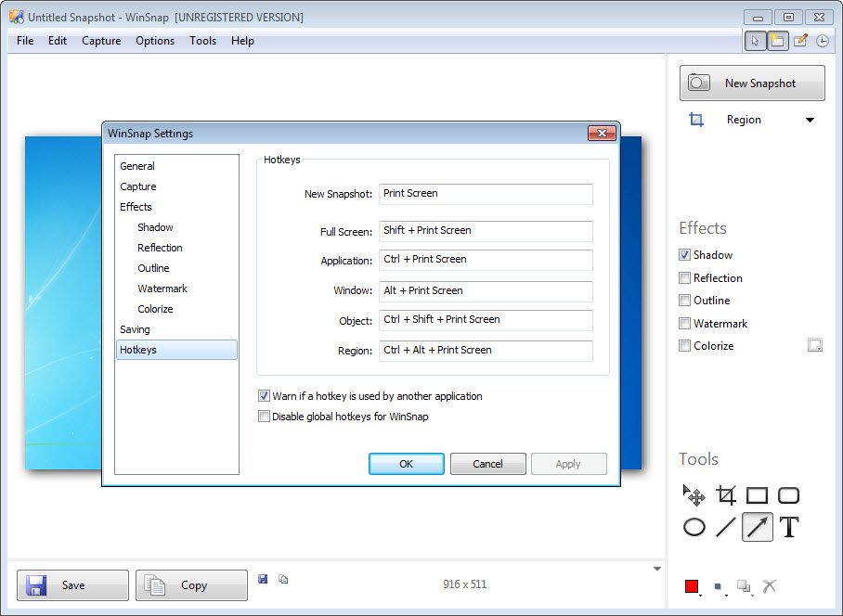Select the plain Line drawing tool

[x=726, y=527]
